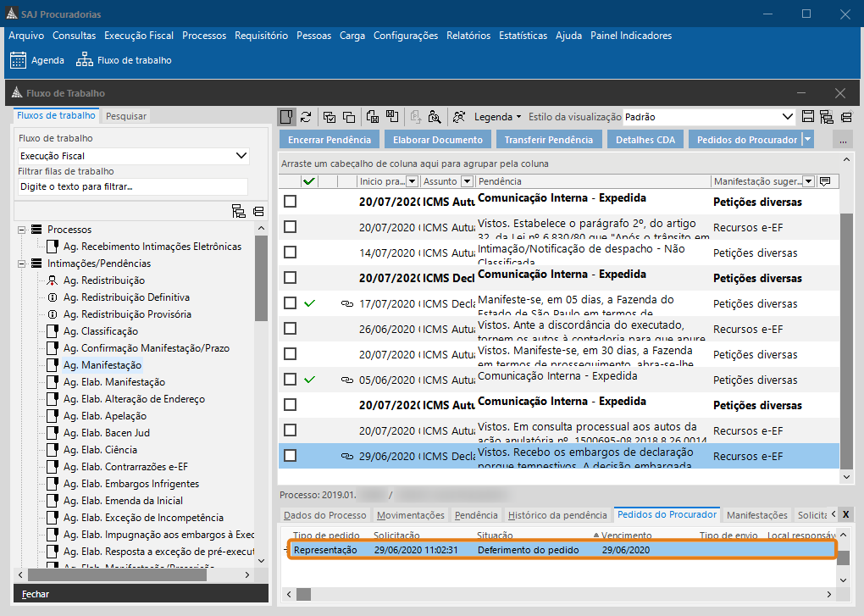Screen dimensions: 864x616
Task: Click the document search magnifier toolbar icon
Action: (x=435, y=117)
